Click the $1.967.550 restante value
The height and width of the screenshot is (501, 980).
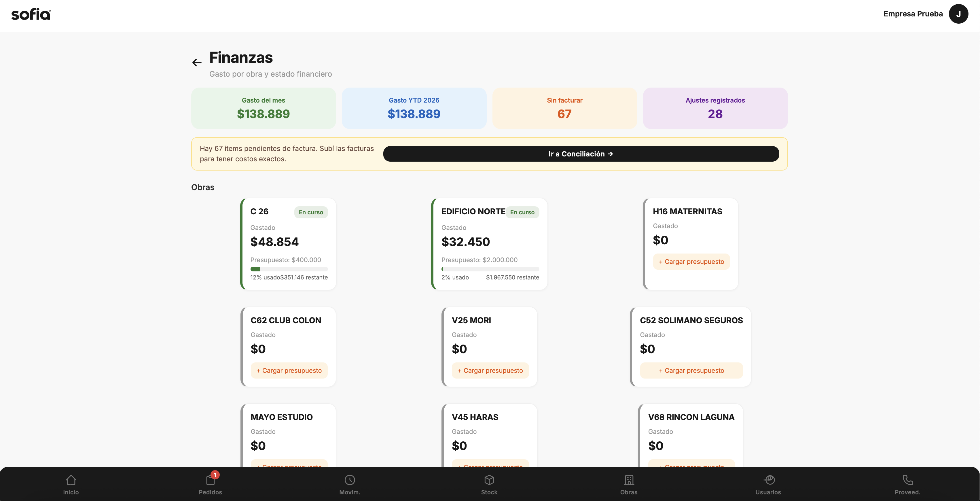pyautogui.click(x=512, y=277)
